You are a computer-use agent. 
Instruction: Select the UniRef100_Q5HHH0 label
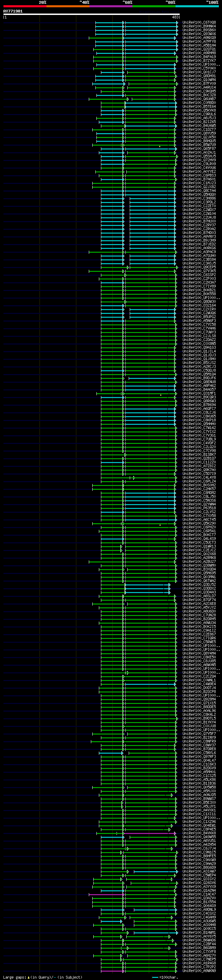(x=199, y=424)
